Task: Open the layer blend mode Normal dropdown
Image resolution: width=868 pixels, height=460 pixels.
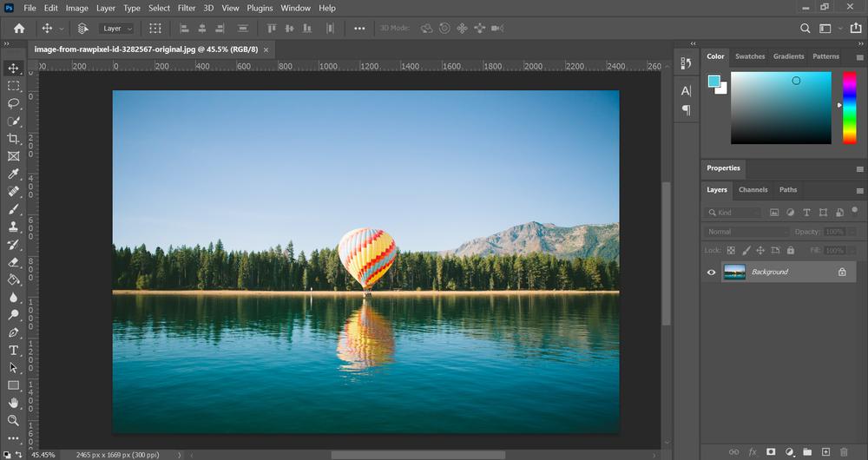Action: [x=746, y=232]
